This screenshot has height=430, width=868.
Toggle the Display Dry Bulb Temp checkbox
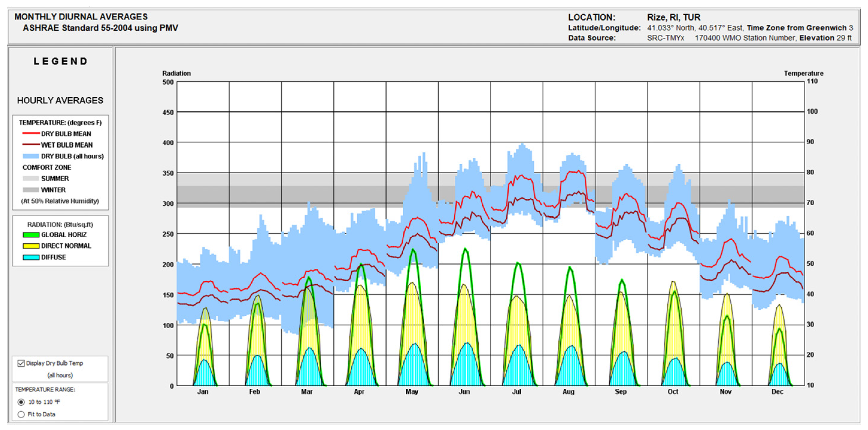pos(21,363)
